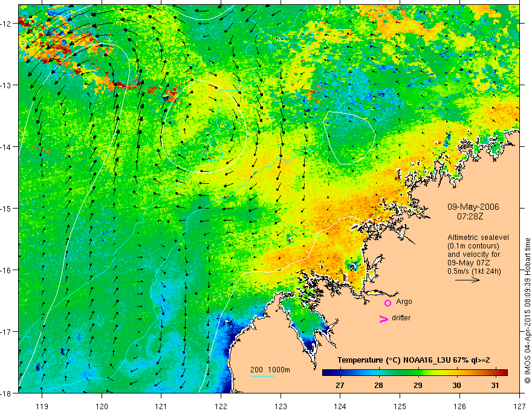
Task: Click the 'Argo' legend label
Action: (x=404, y=302)
